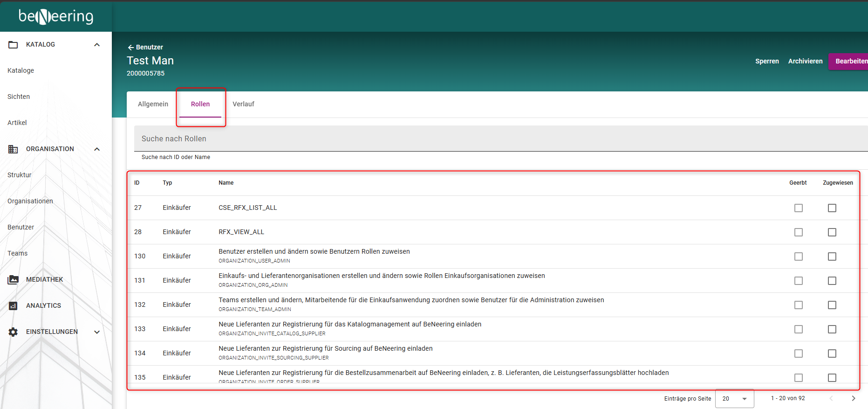Click the Analytics chart icon
Viewport: 868px width, 409px height.
(13, 306)
